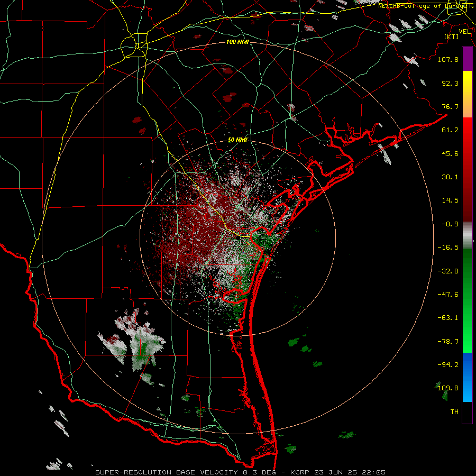
Task: Click the 30.1 velocity scale value
Action: [450, 177]
